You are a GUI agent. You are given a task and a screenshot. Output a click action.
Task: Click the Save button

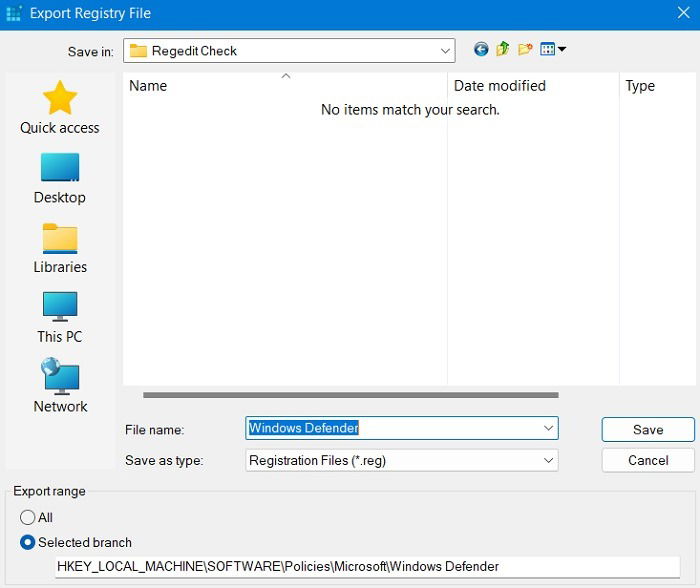pyautogui.click(x=648, y=430)
